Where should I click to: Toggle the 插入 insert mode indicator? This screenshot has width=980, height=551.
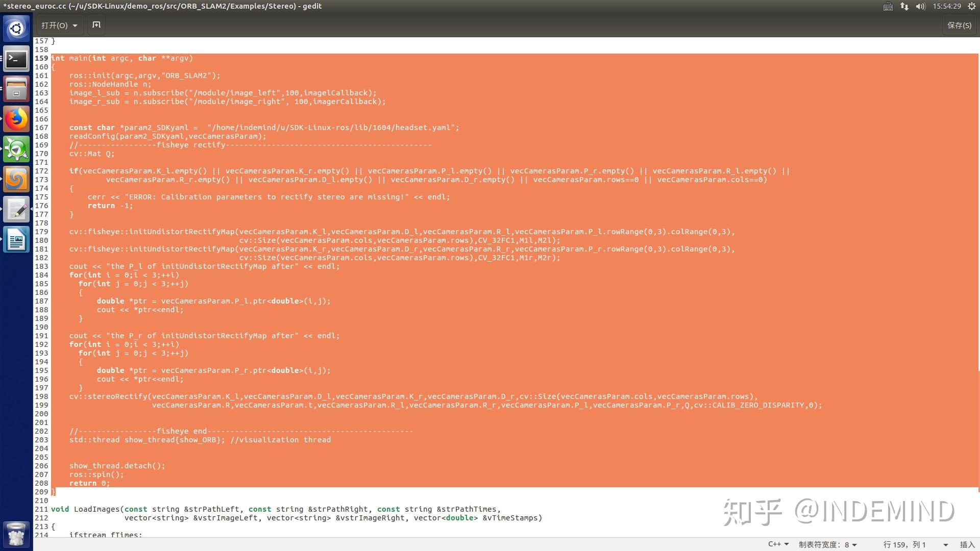click(967, 544)
